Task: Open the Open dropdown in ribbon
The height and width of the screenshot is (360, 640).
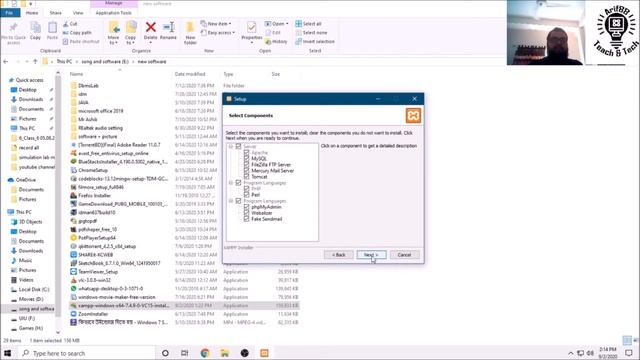Action: 276,24
